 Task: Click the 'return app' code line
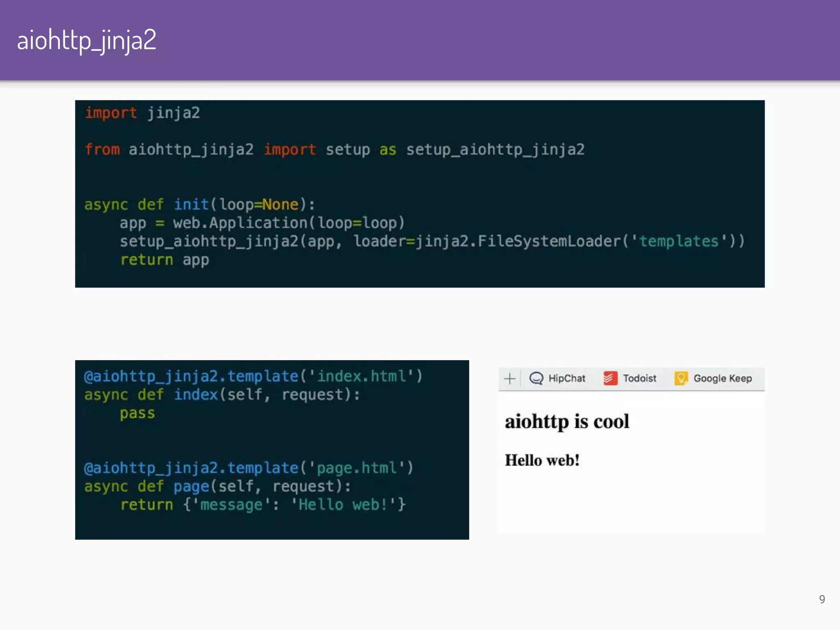[x=164, y=260]
